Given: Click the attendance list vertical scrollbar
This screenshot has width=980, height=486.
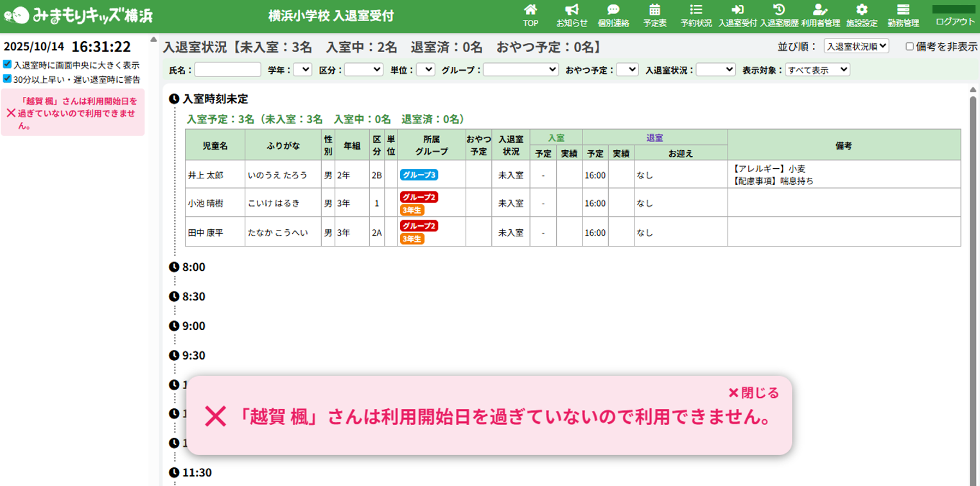Looking at the screenshot, I should pyautogui.click(x=972, y=257).
